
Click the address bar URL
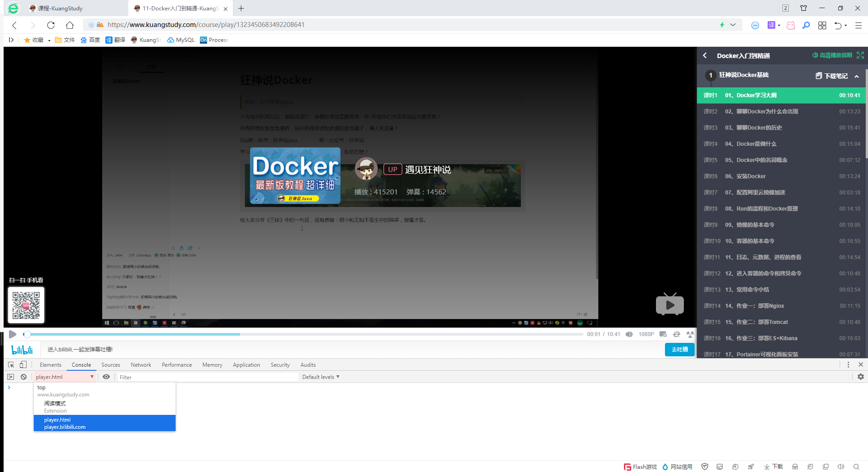[206, 25]
